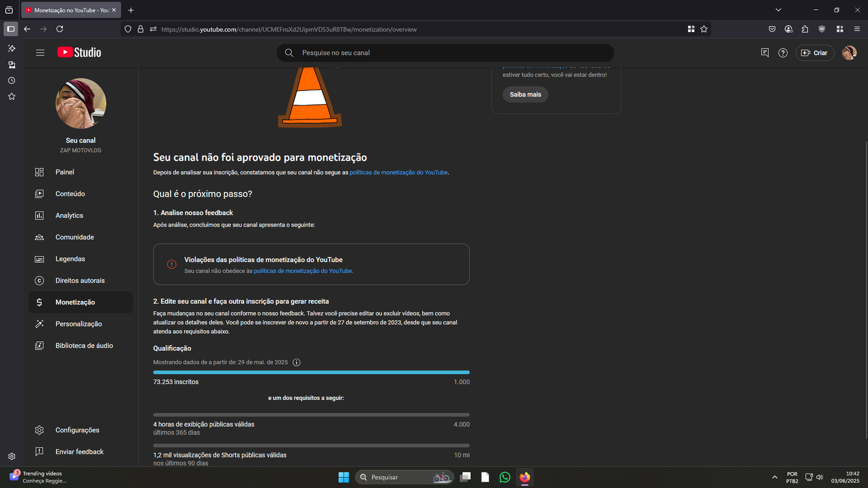Click the address bar URL
The image size is (868, 488).
pyautogui.click(x=289, y=29)
